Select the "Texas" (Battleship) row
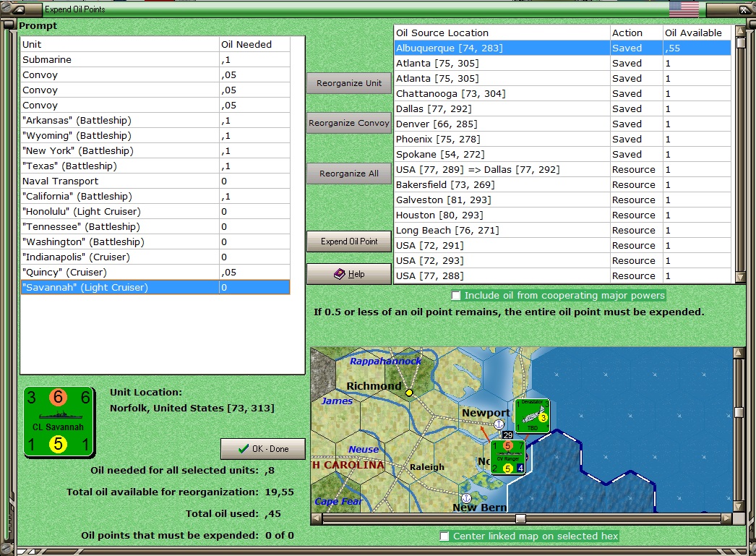756x556 pixels. pos(155,166)
